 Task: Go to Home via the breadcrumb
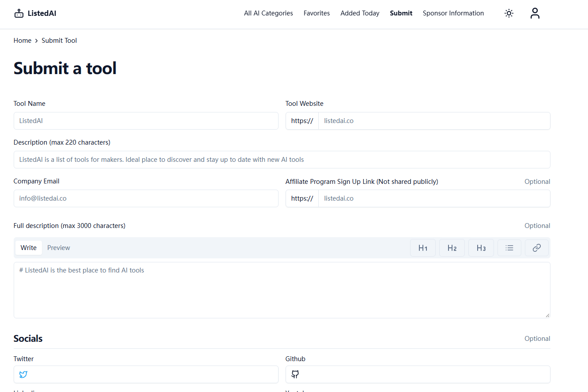(x=23, y=41)
